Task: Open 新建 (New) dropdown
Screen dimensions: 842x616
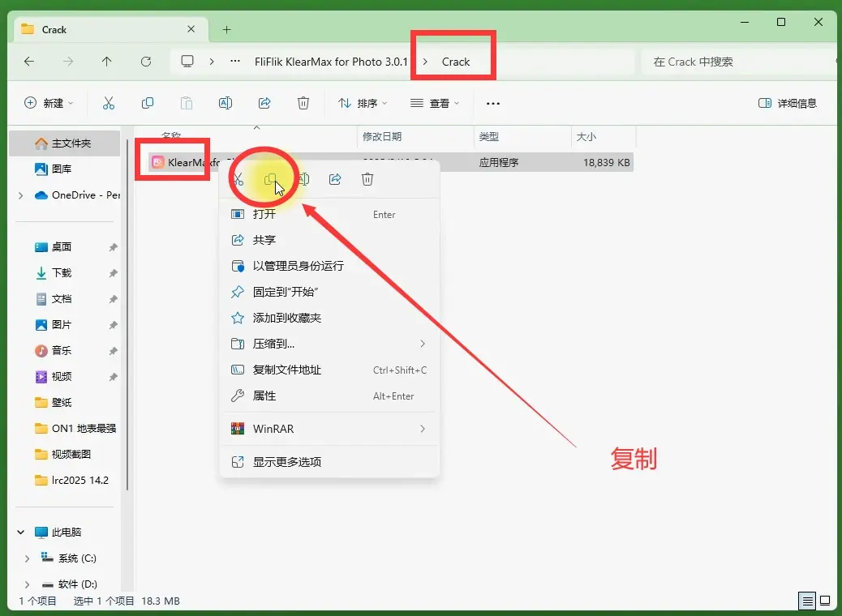Action: click(49, 103)
